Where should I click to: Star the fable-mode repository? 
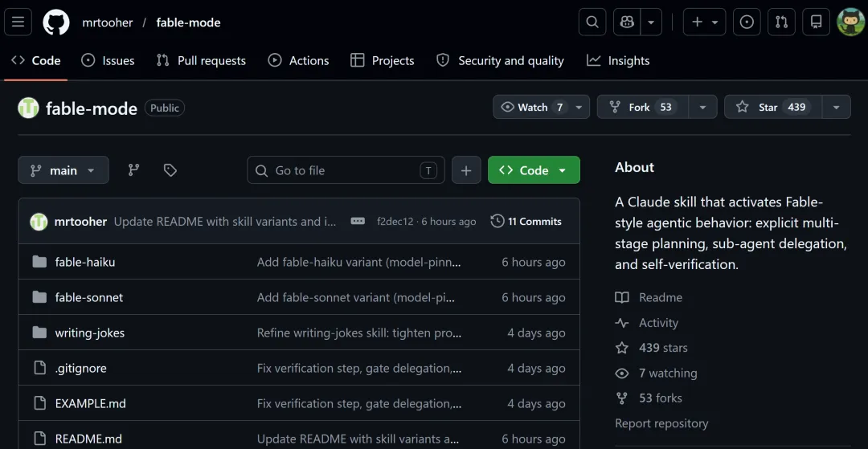tap(773, 108)
